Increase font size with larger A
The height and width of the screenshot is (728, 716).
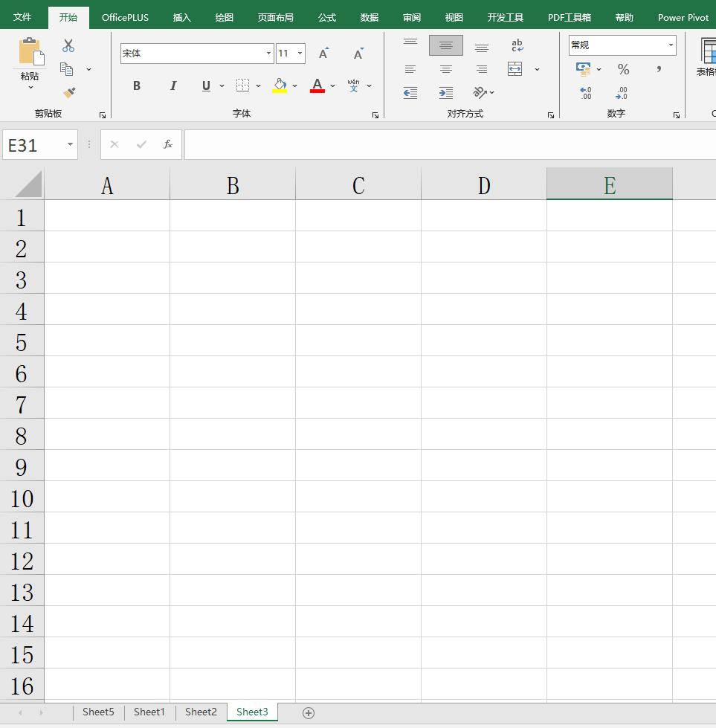click(x=323, y=54)
